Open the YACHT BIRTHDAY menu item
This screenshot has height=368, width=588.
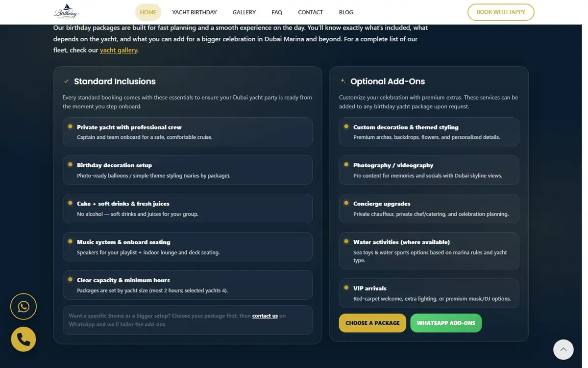[195, 12]
